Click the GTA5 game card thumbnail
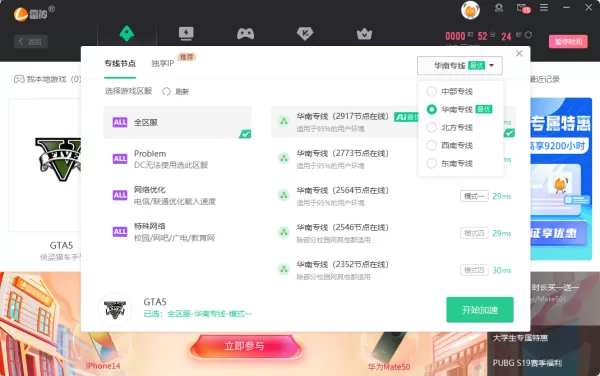600x376 pixels. point(45,165)
